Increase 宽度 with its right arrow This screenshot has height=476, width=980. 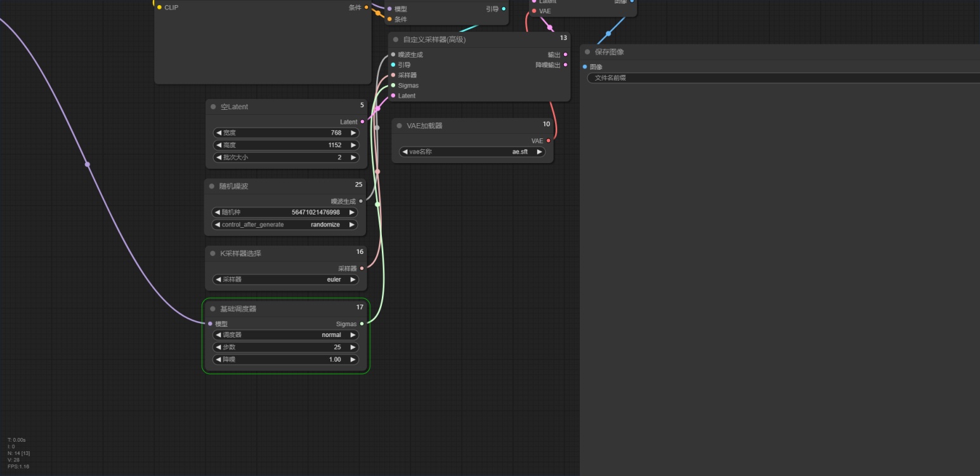(353, 133)
